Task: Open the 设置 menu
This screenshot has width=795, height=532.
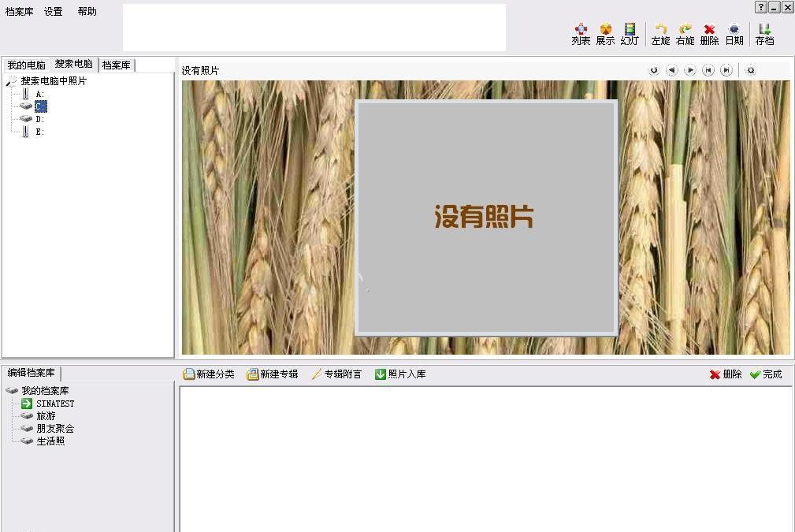Action: [x=54, y=12]
